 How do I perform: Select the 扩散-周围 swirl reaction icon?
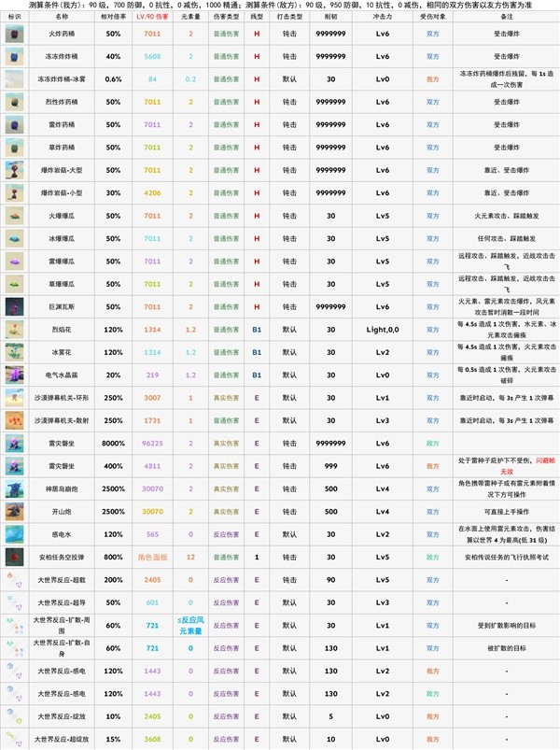pos(14,626)
